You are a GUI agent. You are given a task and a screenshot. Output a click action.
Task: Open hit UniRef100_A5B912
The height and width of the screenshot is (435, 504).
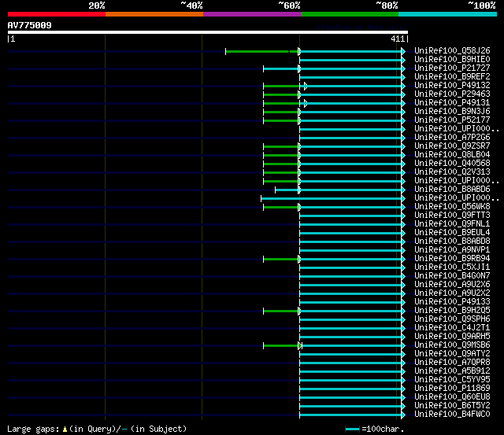pyautogui.click(x=452, y=371)
